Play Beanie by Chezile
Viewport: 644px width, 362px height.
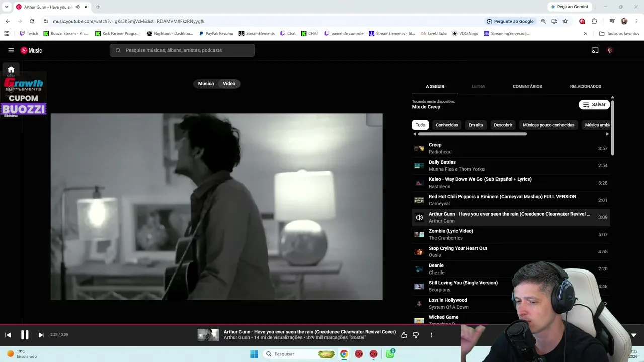pos(511,269)
